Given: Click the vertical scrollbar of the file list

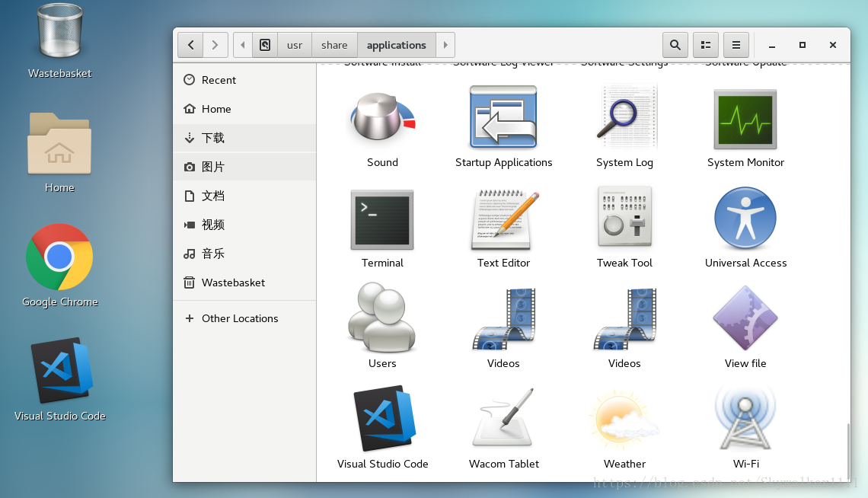Looking at the screenshot, I should click(x=847, y=451).
